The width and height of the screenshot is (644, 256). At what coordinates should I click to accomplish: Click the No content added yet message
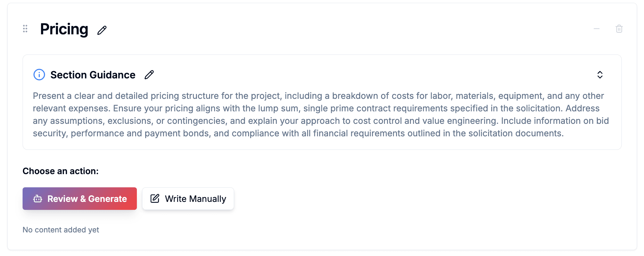point(60,230)
